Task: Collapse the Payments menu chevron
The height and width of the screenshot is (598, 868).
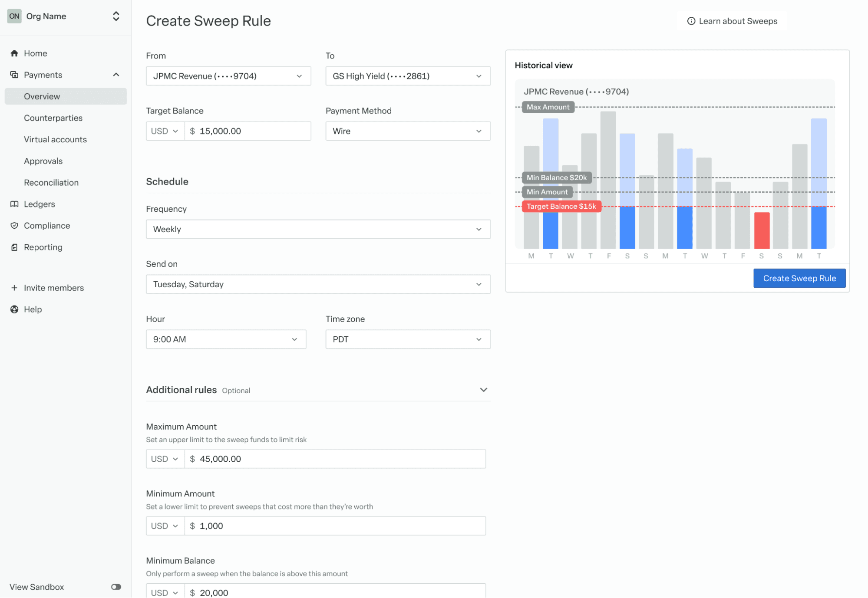Action: pyautogui.click(x=116, y=75)
